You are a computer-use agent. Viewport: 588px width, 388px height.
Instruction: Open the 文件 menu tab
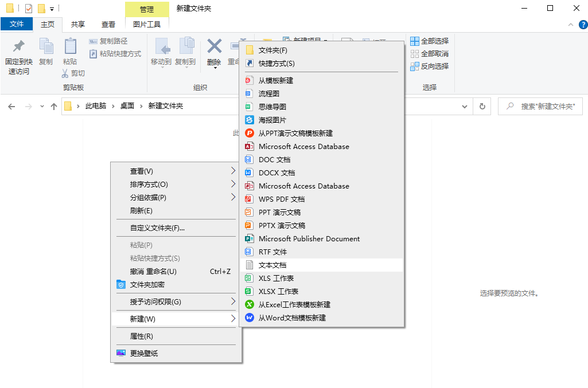click(x=17, y=24)
